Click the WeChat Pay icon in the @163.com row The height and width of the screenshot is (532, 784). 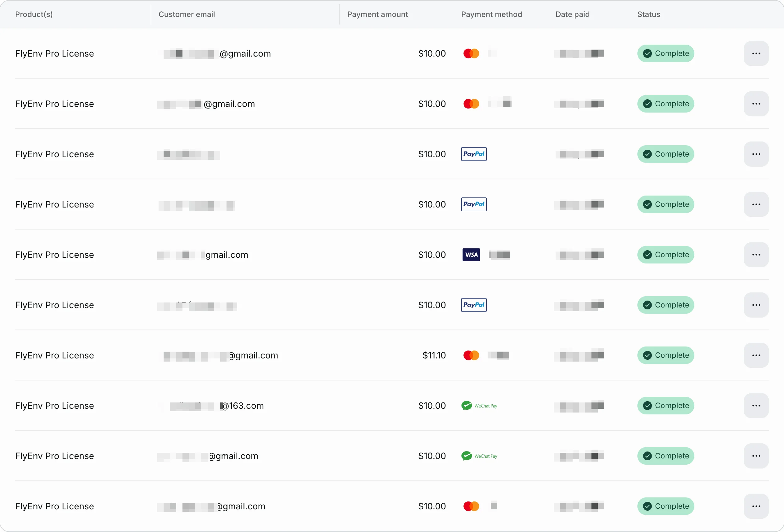[x=479, y=406]
